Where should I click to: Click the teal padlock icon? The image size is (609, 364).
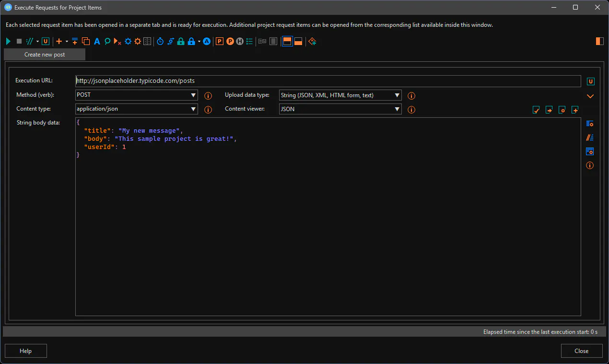pos(181,42)
